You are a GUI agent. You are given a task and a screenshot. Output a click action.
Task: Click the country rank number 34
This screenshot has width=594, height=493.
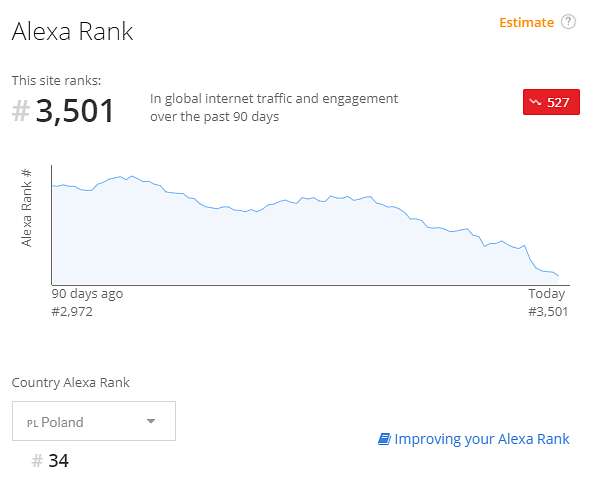point(58,461)
